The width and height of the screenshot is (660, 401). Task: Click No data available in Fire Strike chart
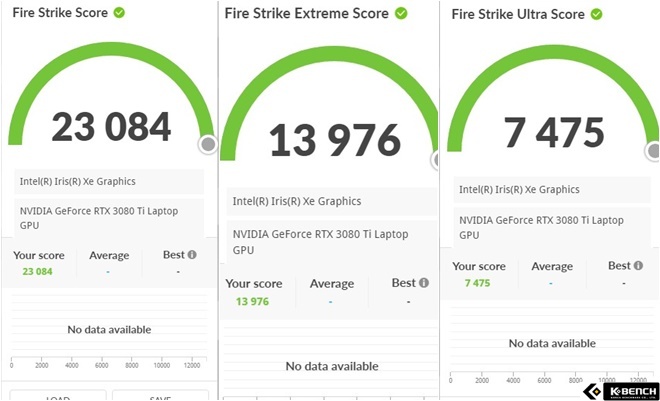[x=109, y=329]
